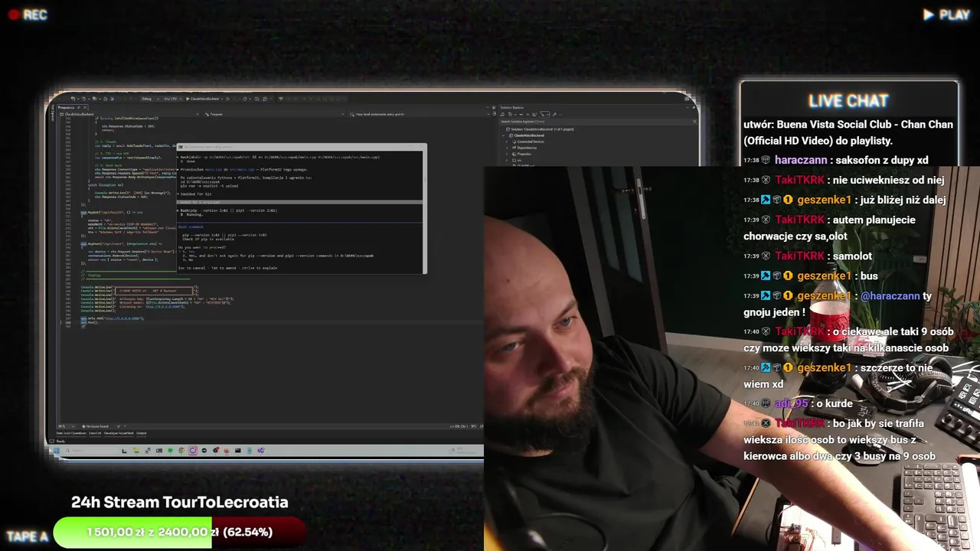Click adi_95 username in live chat

click(x=792, y=403)
